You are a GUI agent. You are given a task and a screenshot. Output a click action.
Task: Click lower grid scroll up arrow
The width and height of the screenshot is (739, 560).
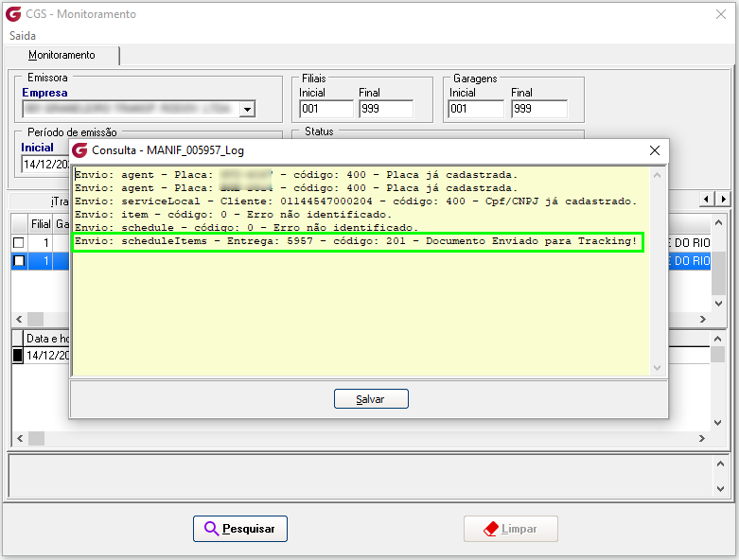717,339
